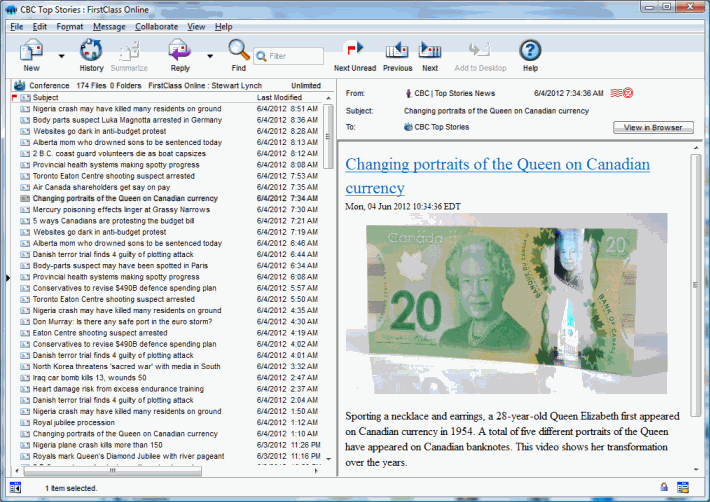Image resolution: width=710 pixels, height=502 pixels.
Task: Click the New message toolbar icon
Action: click(31, 50)
